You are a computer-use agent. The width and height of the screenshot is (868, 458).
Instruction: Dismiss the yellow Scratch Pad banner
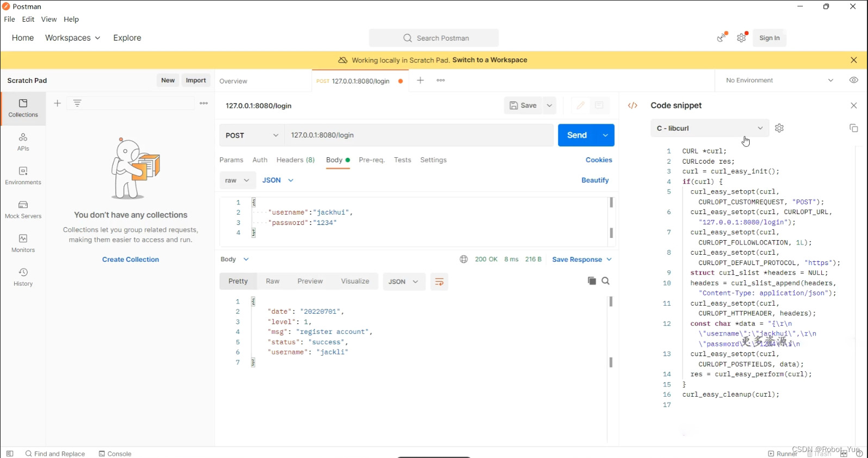854,60
